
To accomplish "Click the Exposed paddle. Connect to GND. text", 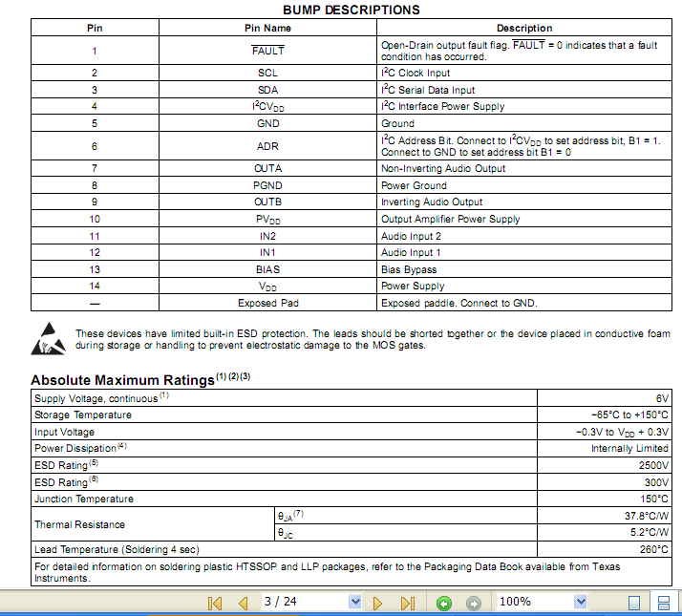I will point(459,303).
